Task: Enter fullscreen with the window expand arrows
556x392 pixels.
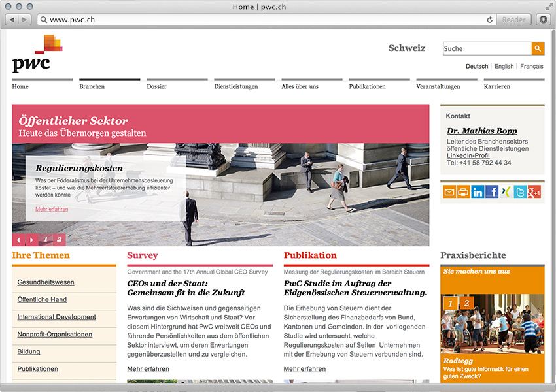Action: pos(549,7)
